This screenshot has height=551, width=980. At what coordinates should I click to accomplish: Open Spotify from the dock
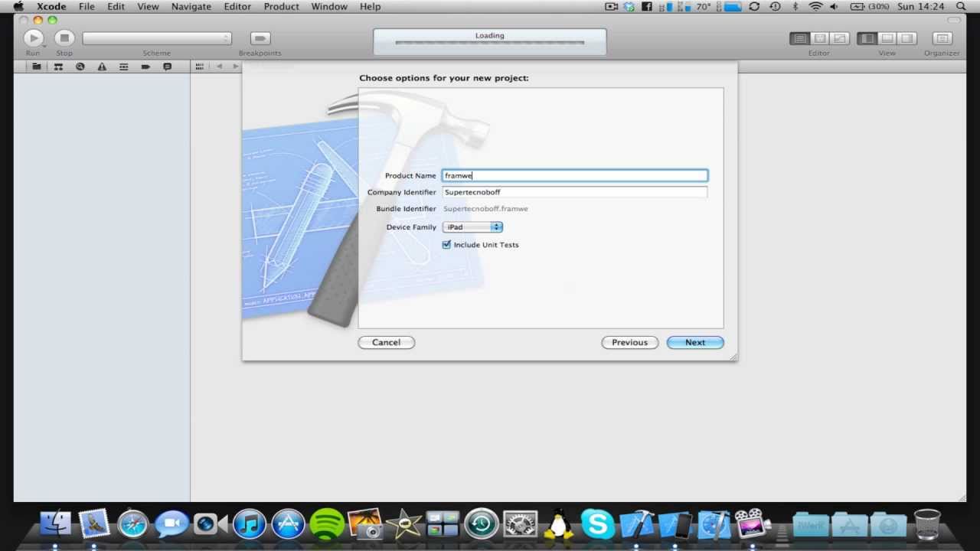coord(328,524)
